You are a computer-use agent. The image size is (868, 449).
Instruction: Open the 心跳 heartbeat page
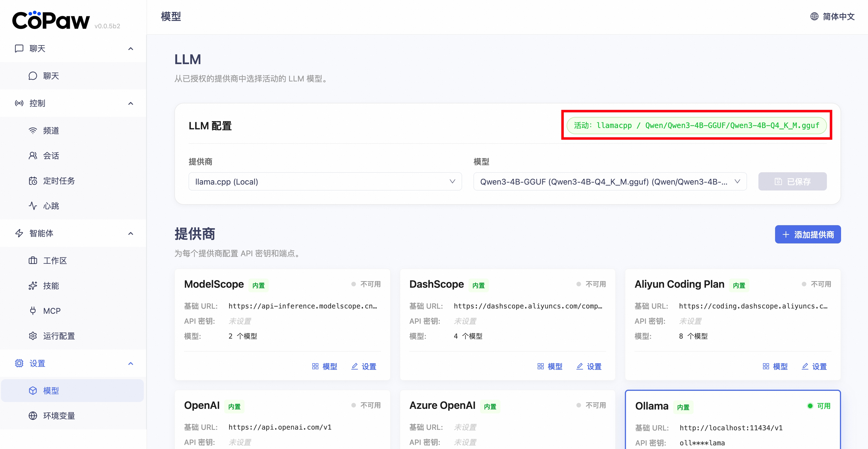[50, 206]
